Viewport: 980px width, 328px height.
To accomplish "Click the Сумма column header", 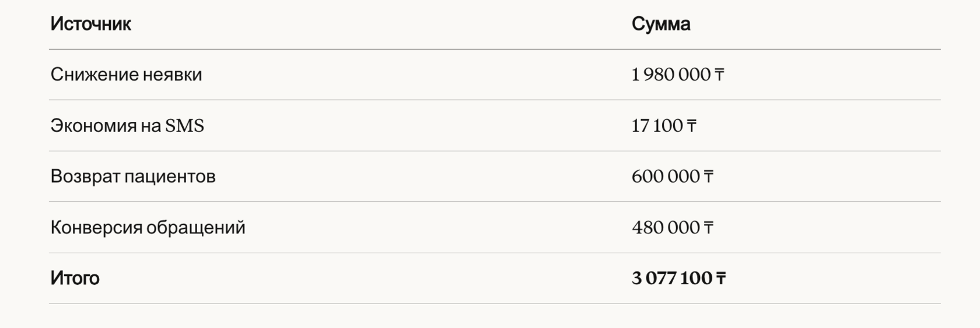I will [661, 24].
